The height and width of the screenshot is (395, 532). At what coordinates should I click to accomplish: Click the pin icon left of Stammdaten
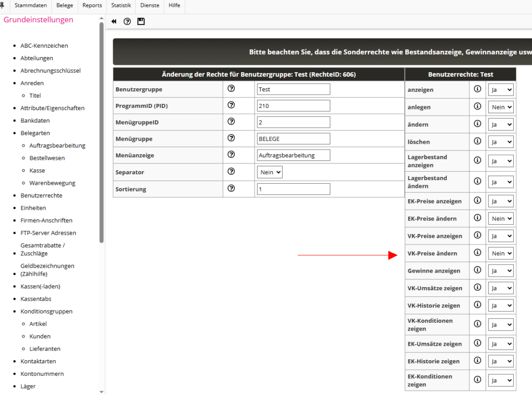2,5
